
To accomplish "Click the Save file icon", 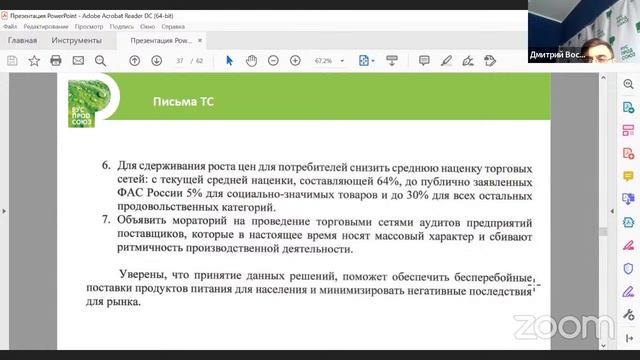I will (x=12, y=61).
